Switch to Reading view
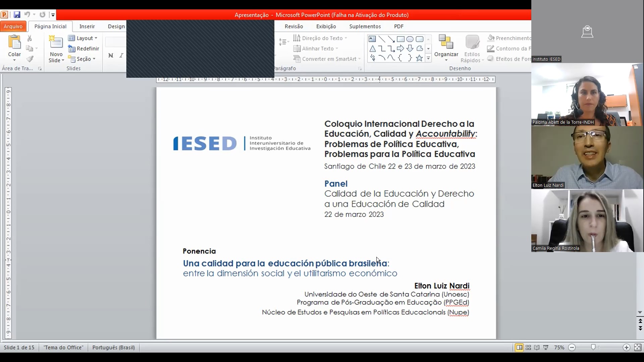This screenshot has height=362, width=644. 537,348
